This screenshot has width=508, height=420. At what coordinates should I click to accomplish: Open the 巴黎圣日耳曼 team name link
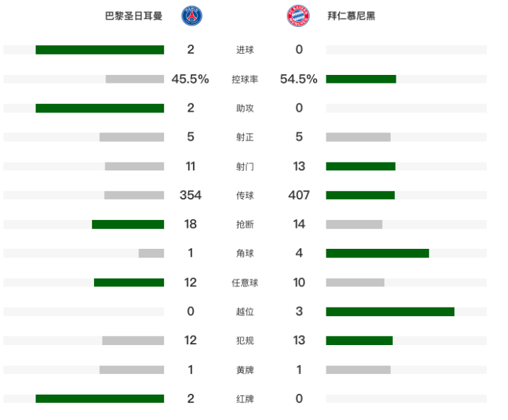134,16
